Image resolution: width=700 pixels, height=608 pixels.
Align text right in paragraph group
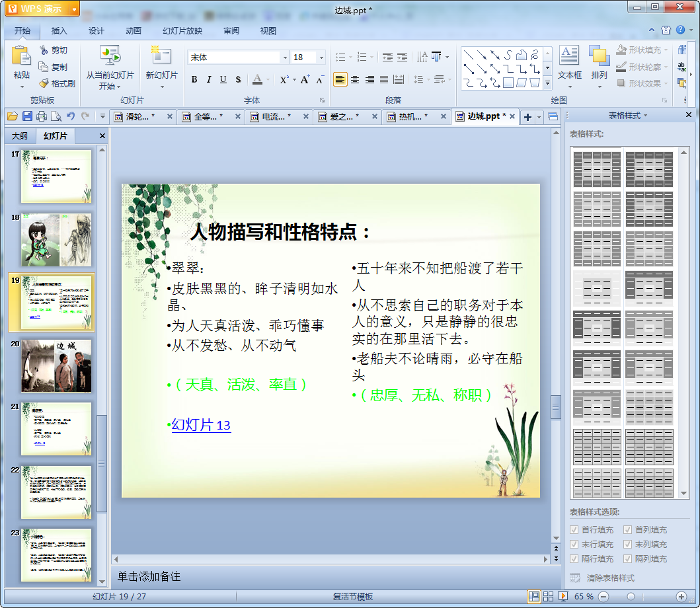[369, 79]
